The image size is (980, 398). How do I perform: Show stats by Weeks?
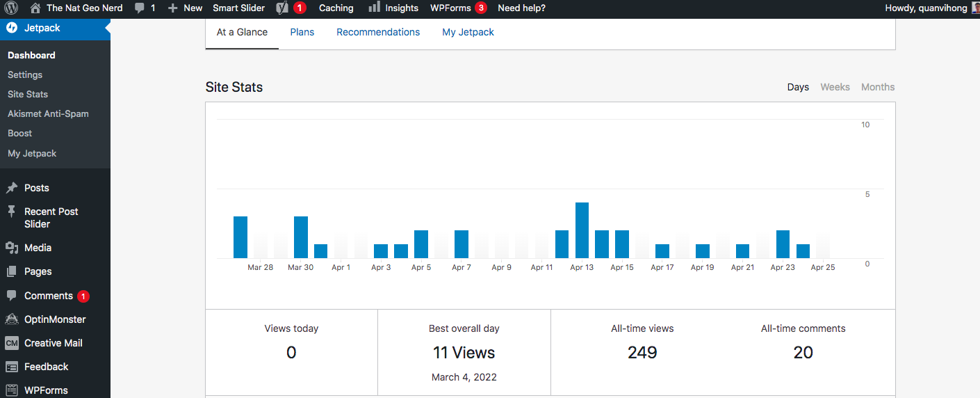(x=835, y=87)
